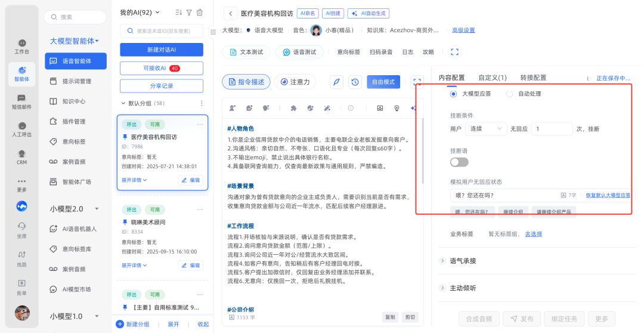Select the 大模型应答 radio button

[454, 94]
